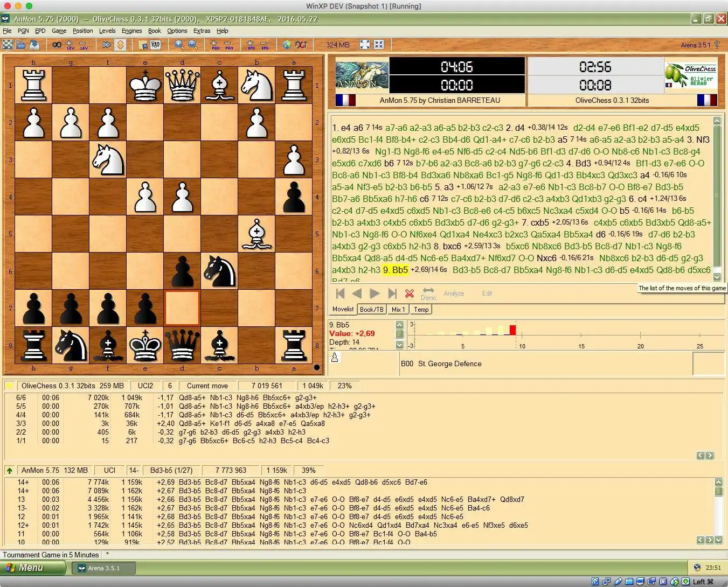This screenshot has height=587, width=728.
Task: Open the Position menu
Action: click(x=83, y=31)
